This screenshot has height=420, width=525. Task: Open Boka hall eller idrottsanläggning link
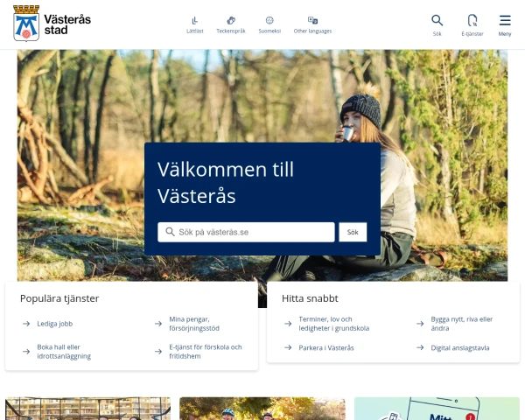[64, 352]
